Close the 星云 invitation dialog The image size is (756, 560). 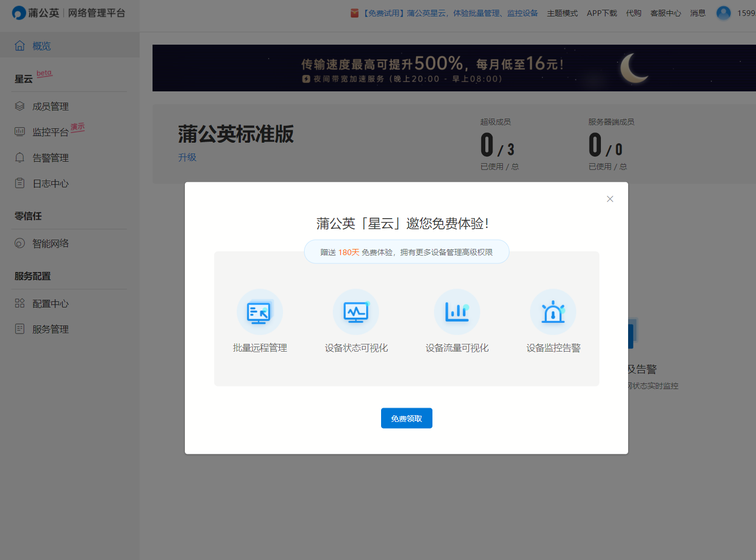point(610,199)
